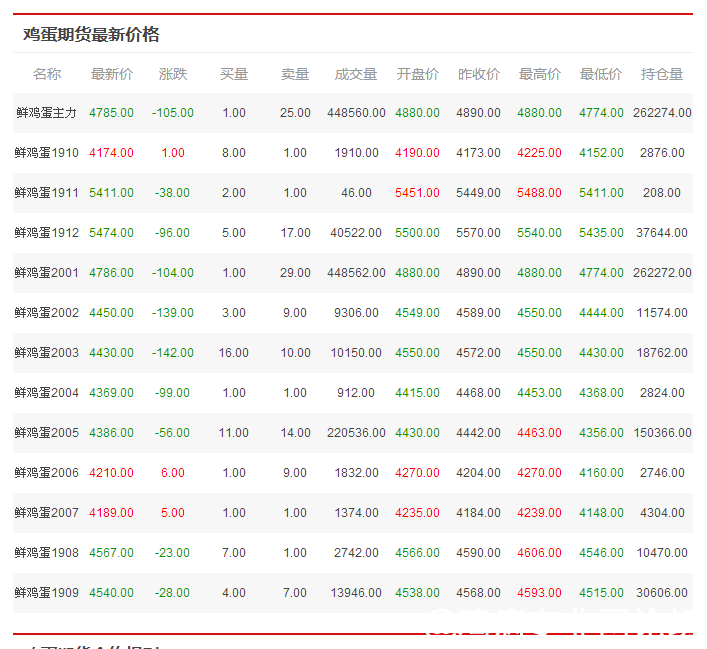
Task: Click the 持仓量 column header
Action: 662,74
